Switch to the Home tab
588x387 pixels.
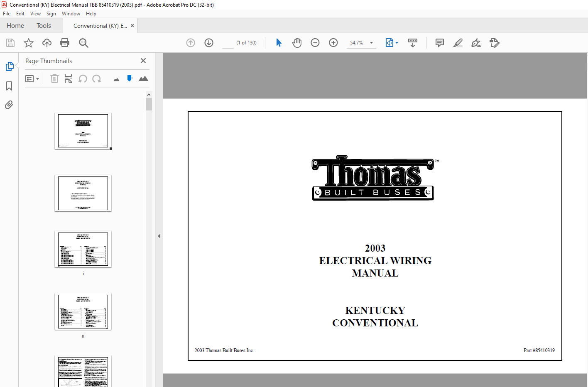pyautogui.click(x=15, y=26)
